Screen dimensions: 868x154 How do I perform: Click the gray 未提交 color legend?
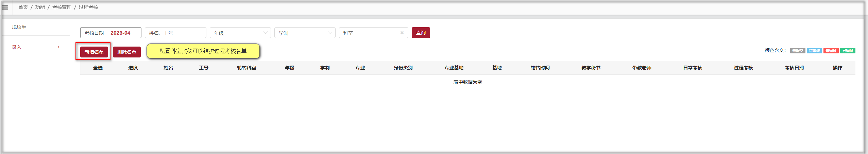(798, 51)
